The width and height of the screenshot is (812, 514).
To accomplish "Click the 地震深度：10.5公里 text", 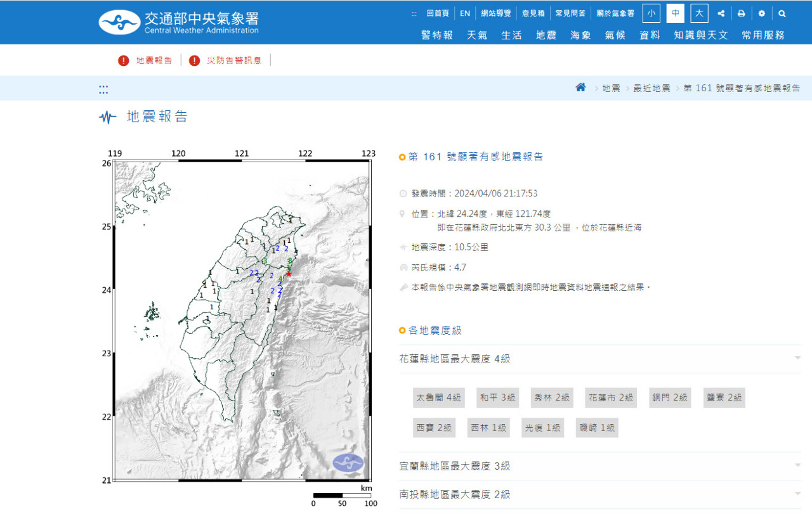I will pyautogui.click(x=450, y=247).
